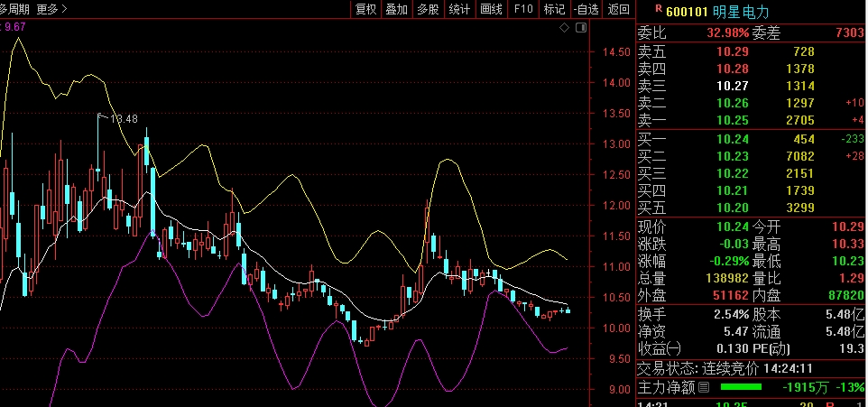Click the 净资 value 5.47
This screenshot has width=868, height=407.
coord(735,332)
